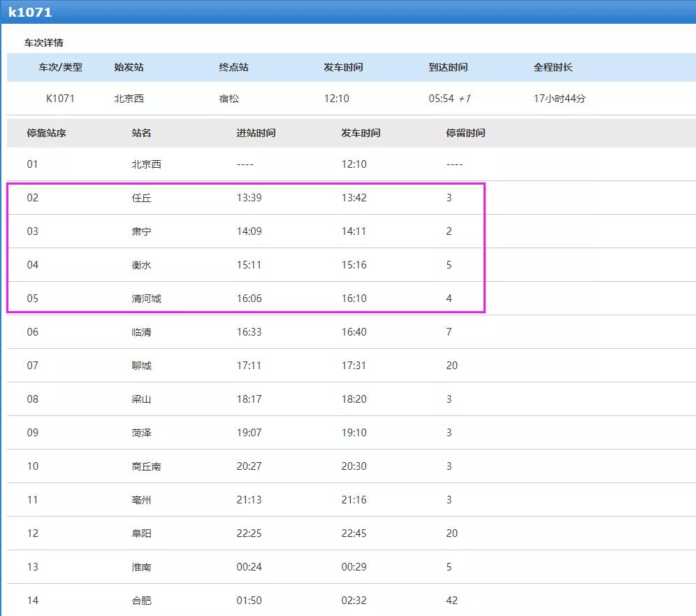
Task: Click the k1071 title bar text
Action: [30, 13]
